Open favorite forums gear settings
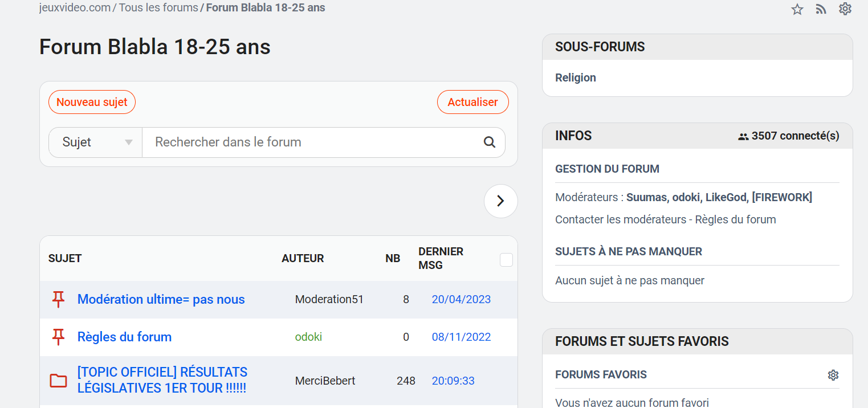868x408 pixels. click(x=833, y=375)
